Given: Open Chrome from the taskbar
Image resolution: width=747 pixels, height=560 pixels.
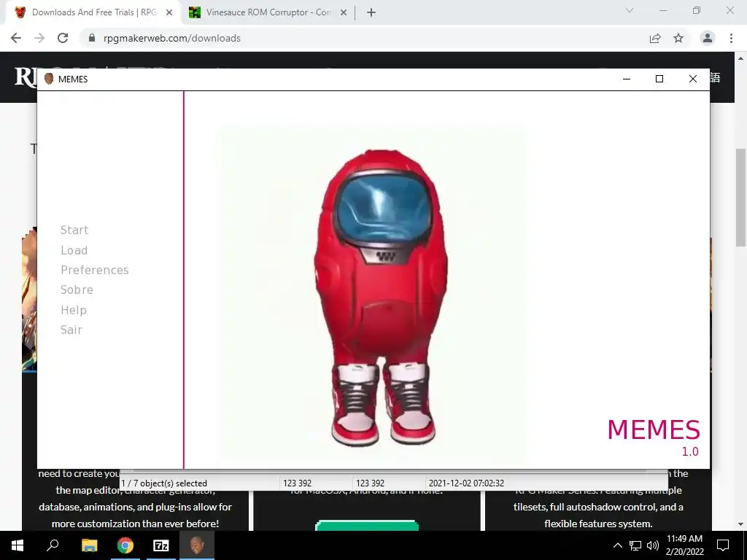Looking at the screenshot, I should (x=125, y=545).
